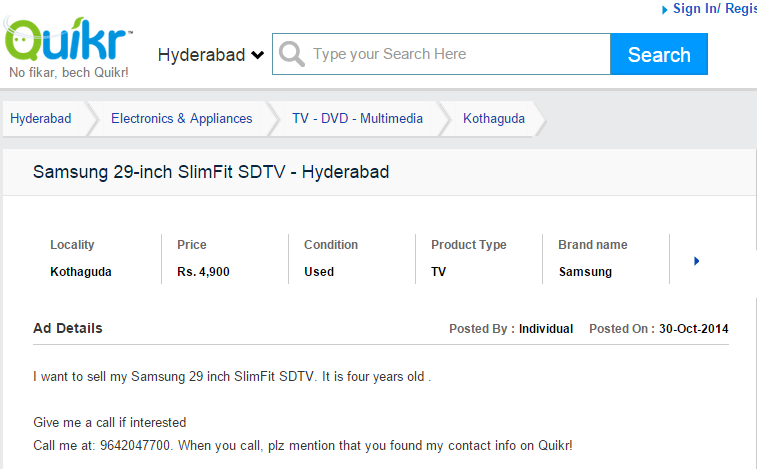Image resolution: width=757 pixels, height=469 pixels.
Task: Go to Electronics & Appliances breadcrumb
Action: [x=181, y=118]
